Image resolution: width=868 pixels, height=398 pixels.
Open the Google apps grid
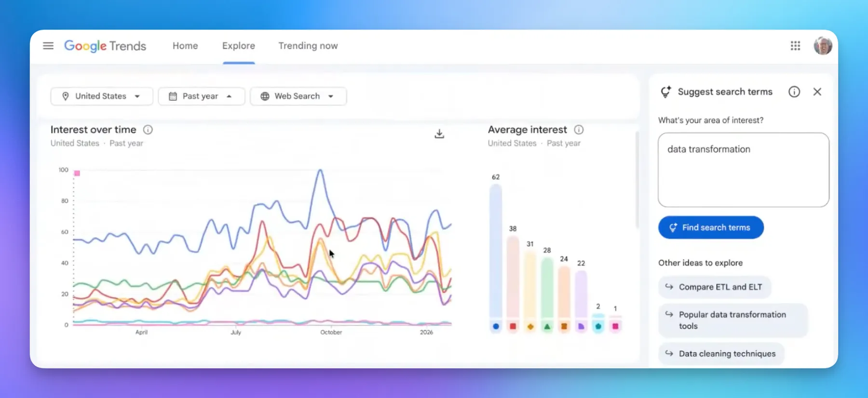(795, 46)
